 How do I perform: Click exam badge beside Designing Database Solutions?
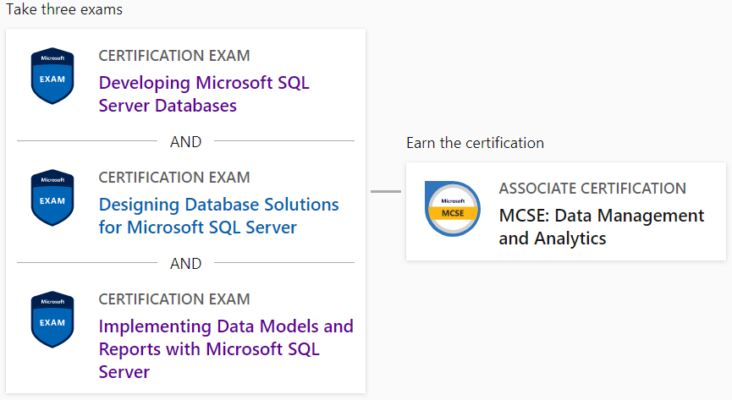tap(52, 197)
